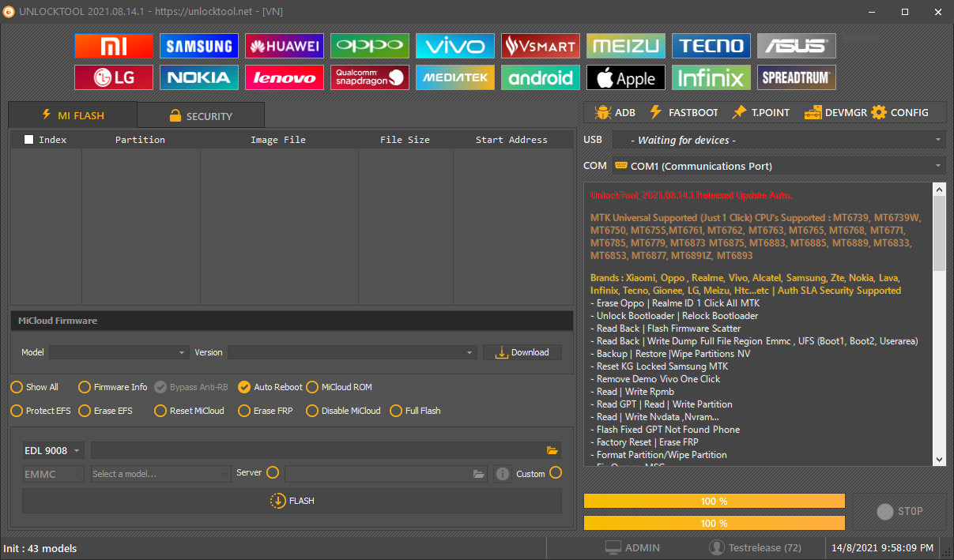Screen dimensions: 954x560
Task: Open the ADB tools
Action: pos(615,112)
